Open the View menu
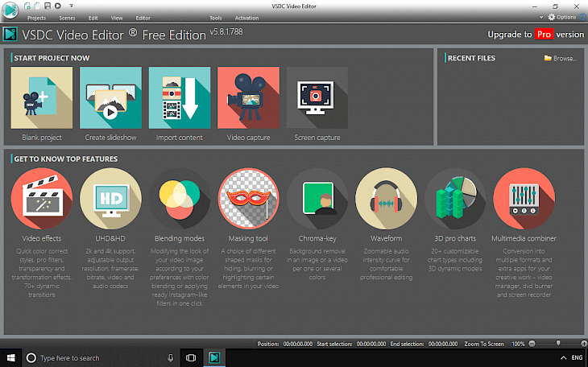 [117, 18]
